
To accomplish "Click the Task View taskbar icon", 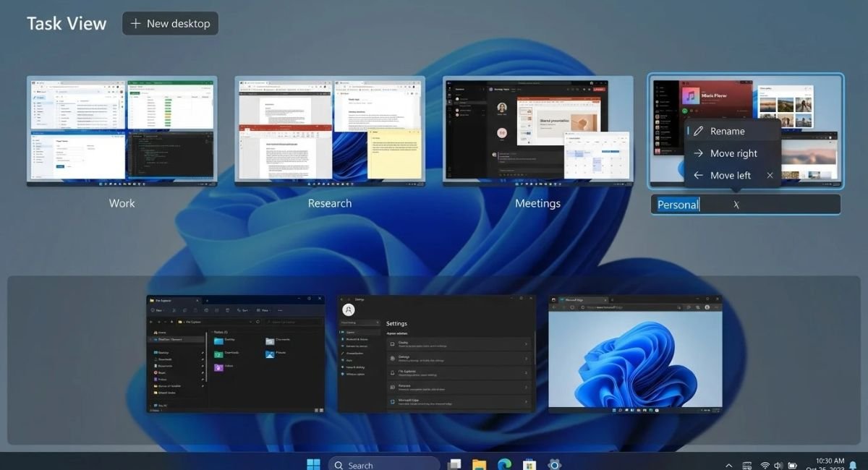I will pyautogui.click(x=454, y=465).
